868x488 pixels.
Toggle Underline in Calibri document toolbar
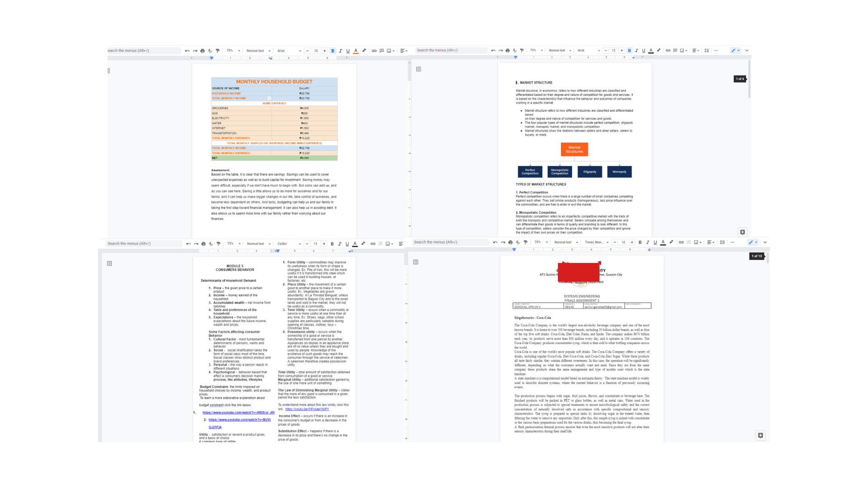tap(347, 244)
